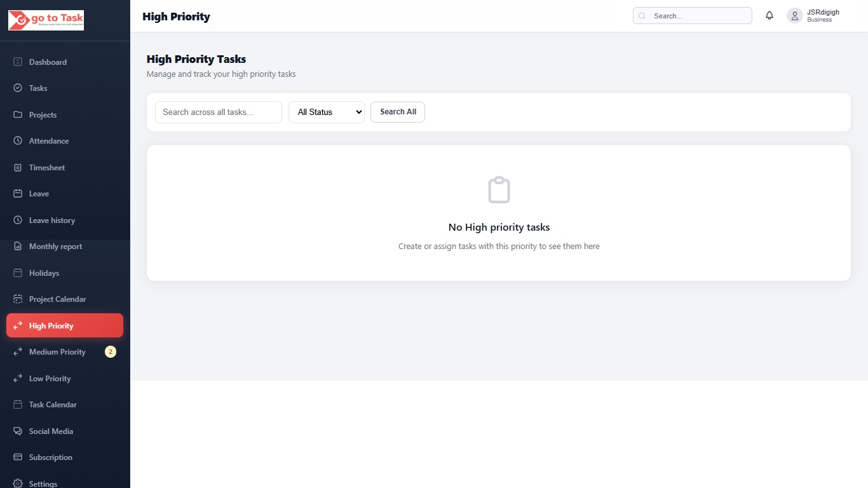This screenshot has height=488, width=868.
Task: Open Projects page from sidebar
Action: [65, 114]
